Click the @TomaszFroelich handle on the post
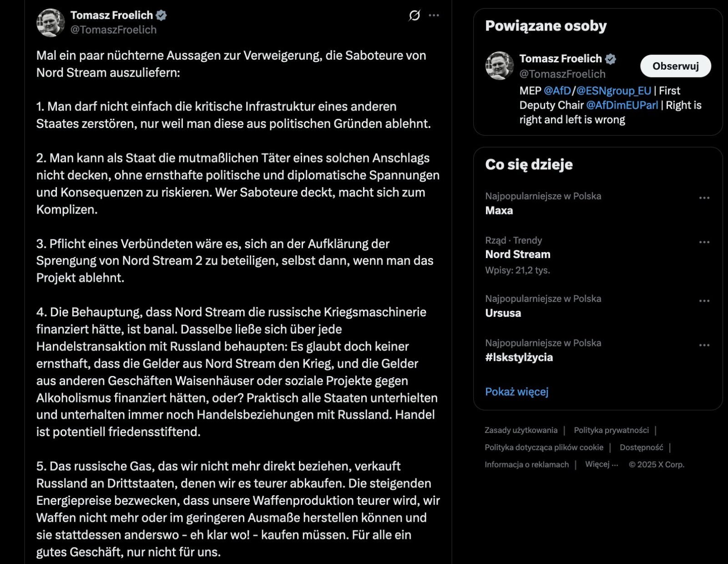The width and height of the screenshot is (728, 564). [113, 30]
